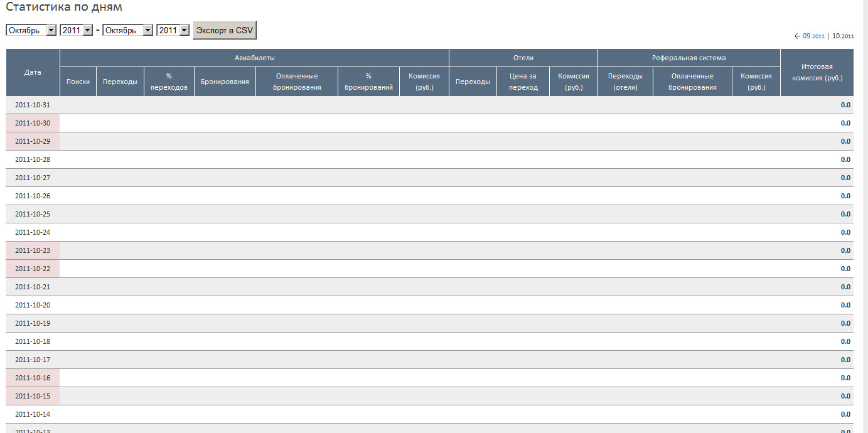868x433 pixels.
Task: Open the start year 2011 dropdown
Action: [x=77, y=30]
